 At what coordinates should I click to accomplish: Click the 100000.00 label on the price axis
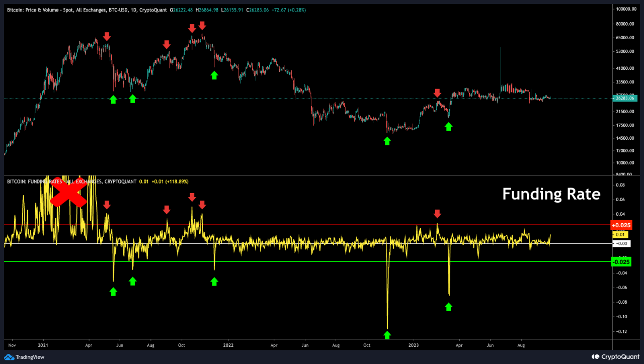[626, 10]
